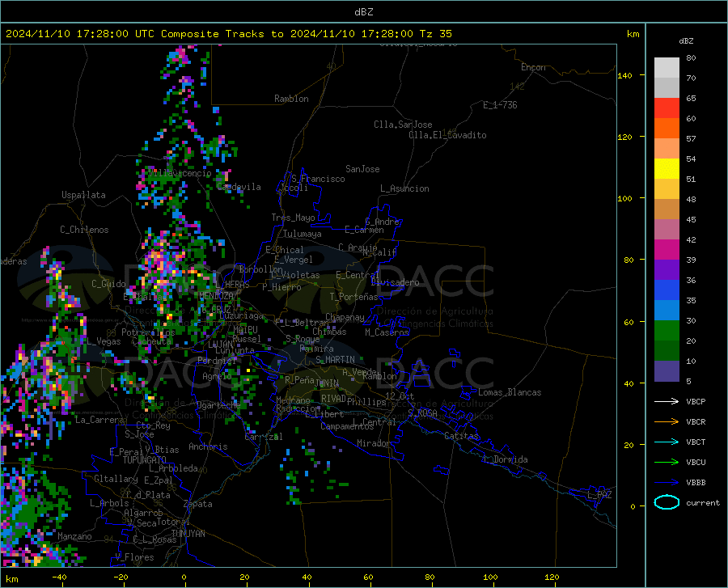Click the E_1-736 place label

pos(500,105)
